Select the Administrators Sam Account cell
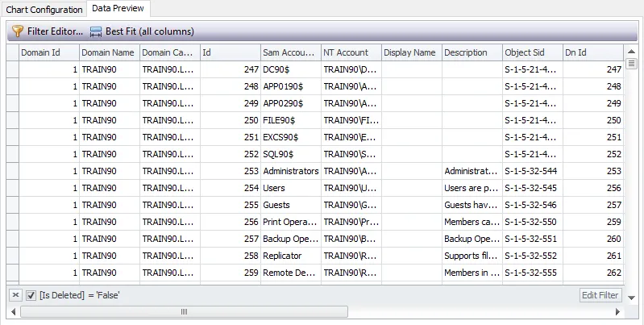 click(291, 171)
